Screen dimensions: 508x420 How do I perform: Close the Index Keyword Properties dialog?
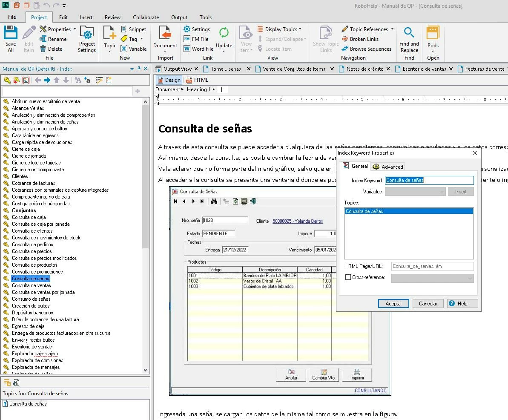click(475, 153)
